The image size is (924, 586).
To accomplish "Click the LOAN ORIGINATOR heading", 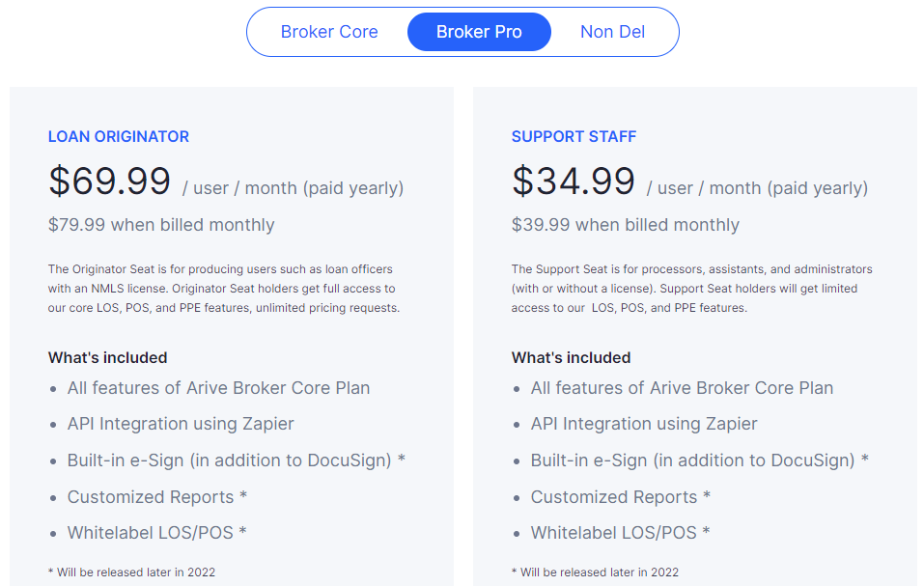I will 118,136.
